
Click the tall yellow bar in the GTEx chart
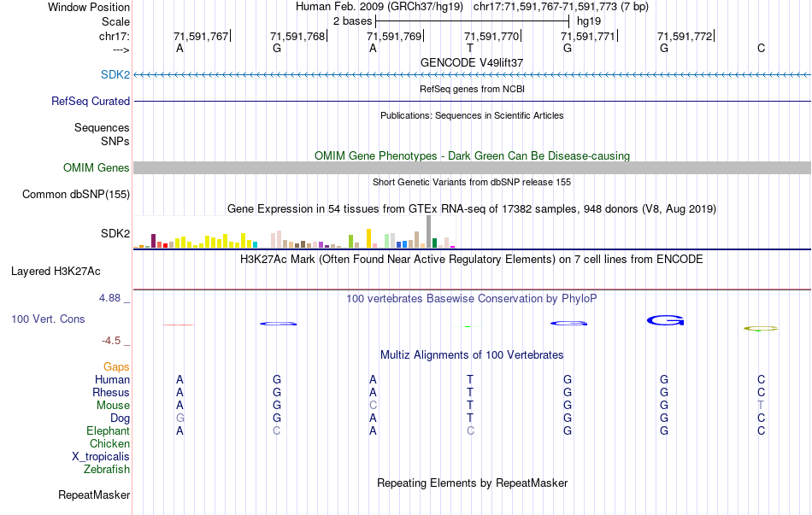368,238
